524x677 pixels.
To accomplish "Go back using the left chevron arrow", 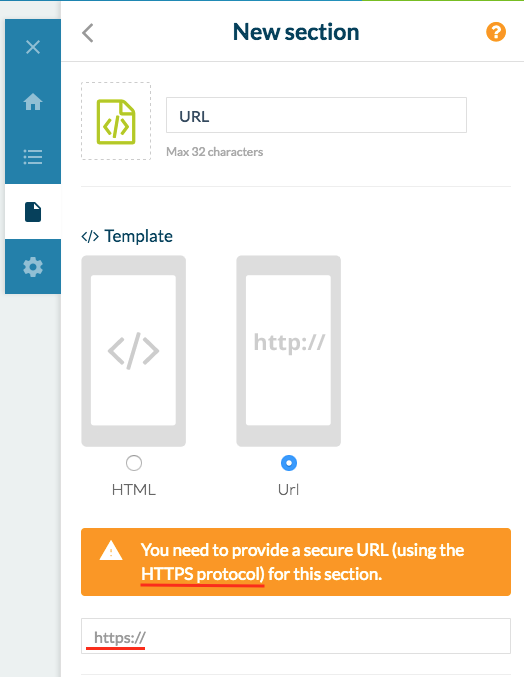I will point(88,33).
